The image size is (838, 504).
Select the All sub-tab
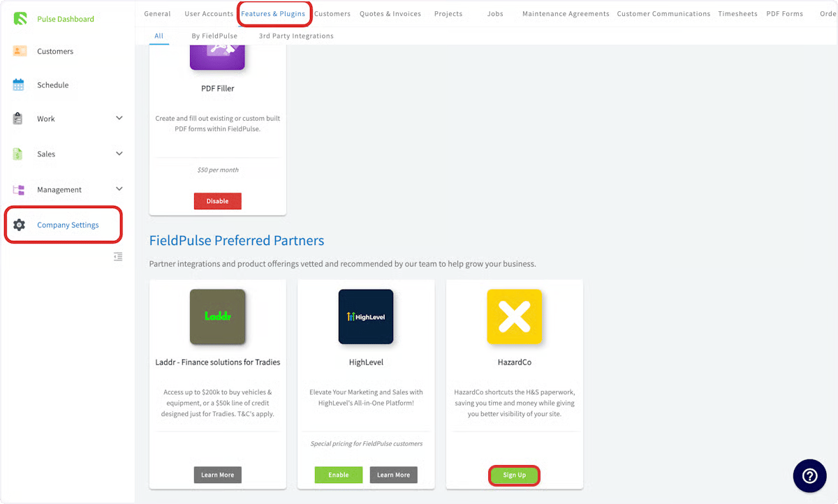tap(159, 36)
